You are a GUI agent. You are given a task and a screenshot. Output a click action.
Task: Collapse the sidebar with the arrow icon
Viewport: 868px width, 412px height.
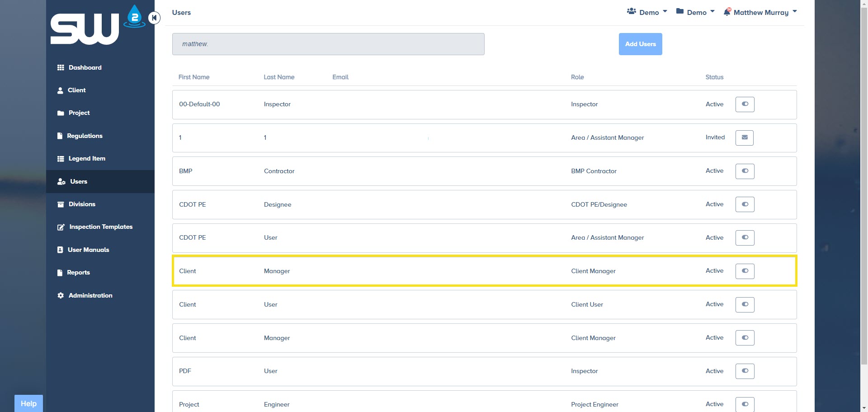click(154, 18)
